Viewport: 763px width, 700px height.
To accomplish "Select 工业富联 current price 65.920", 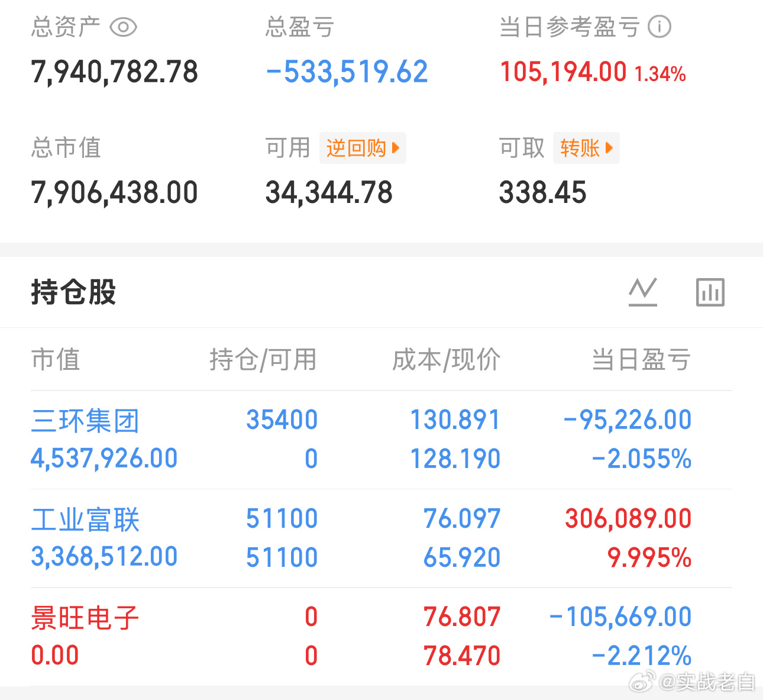I will (x=462, y=558).
